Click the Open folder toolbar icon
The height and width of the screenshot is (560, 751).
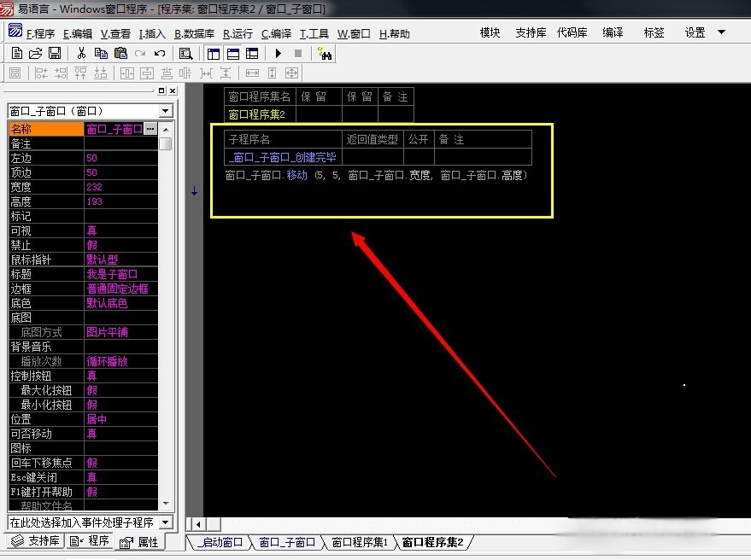tap(36, 53)
